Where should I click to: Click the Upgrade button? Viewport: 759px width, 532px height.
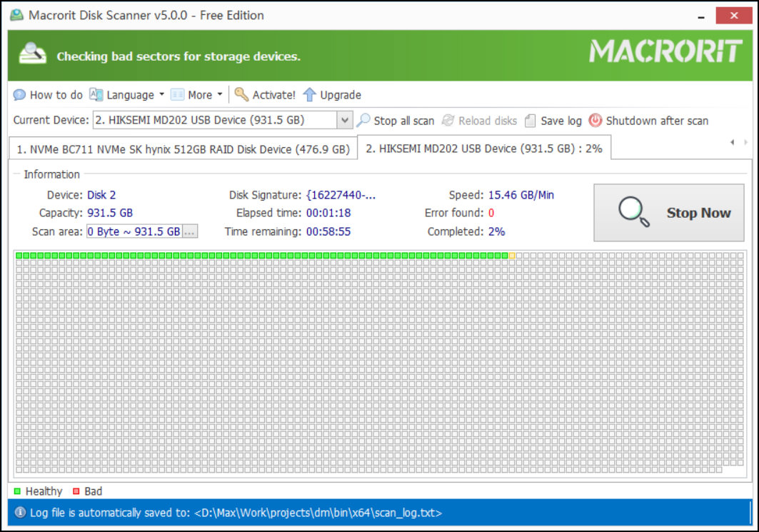[x=333, y=95]
